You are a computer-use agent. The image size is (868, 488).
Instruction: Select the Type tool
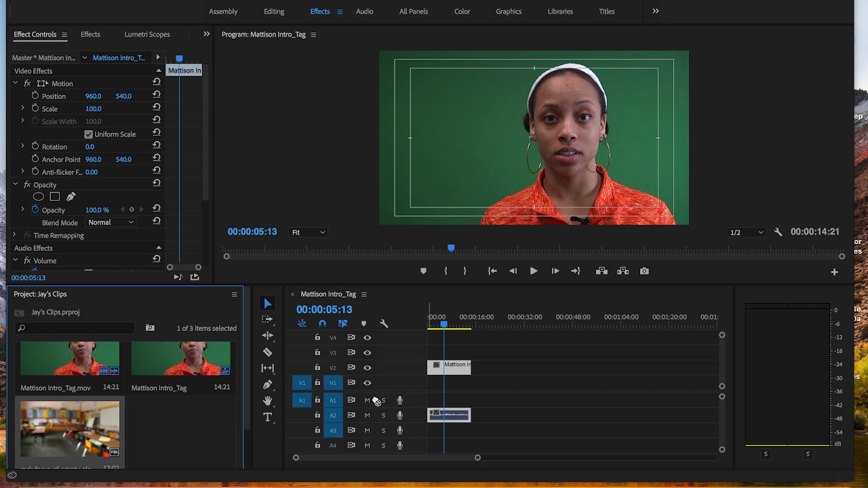coord(267,417)
